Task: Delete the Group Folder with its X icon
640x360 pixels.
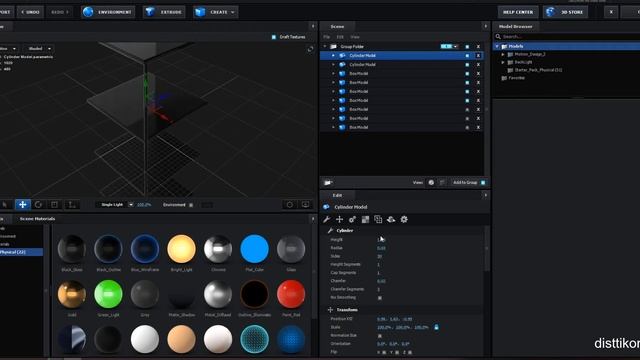Action: tap(478, 47)
